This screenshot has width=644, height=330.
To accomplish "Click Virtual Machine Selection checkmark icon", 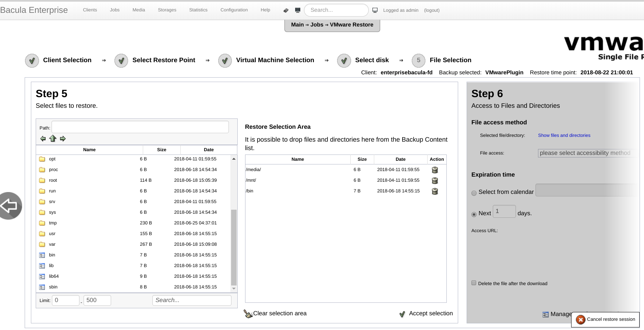I will [225, 60].
